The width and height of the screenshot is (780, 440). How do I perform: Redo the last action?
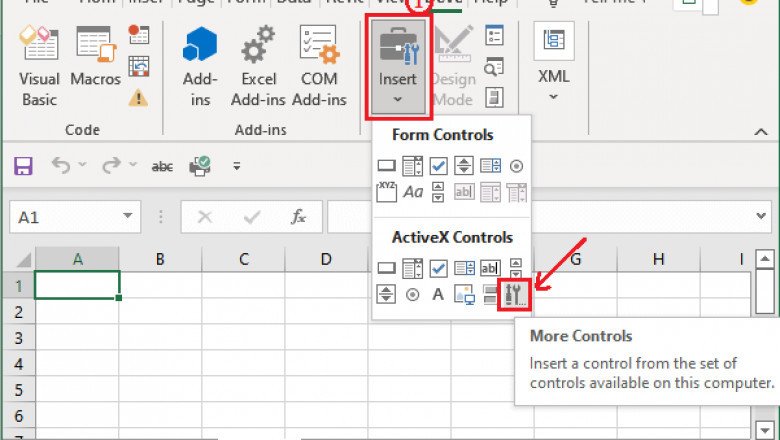point(111,165)
